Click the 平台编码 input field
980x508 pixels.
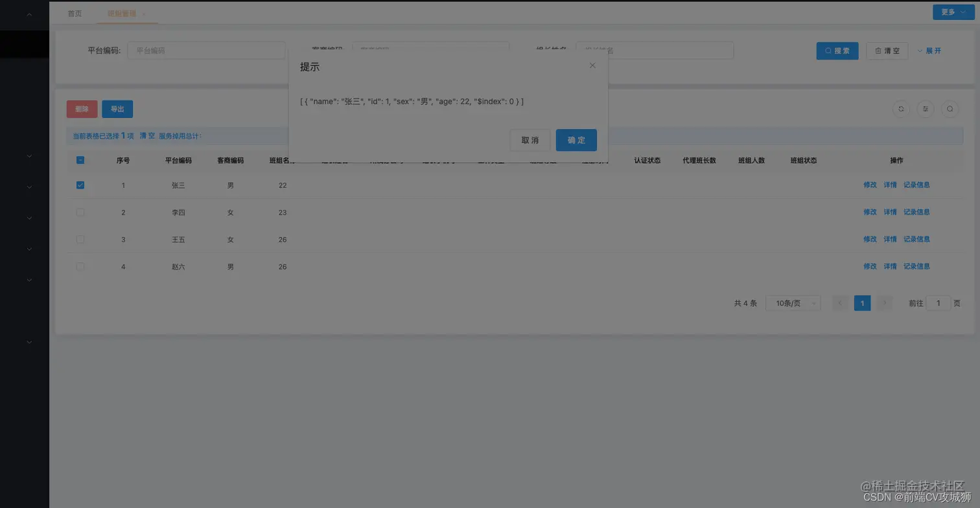click(x=206, y=51)
